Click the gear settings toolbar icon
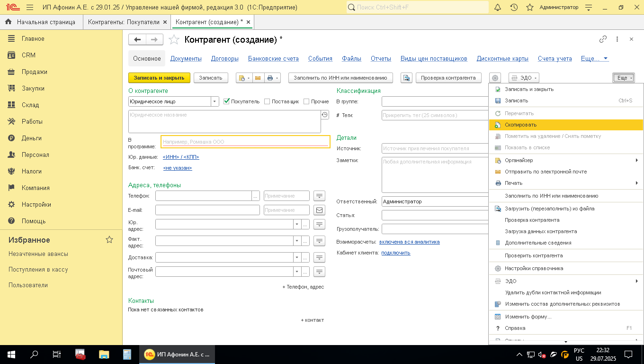644x364 pixels. [495, 78]
